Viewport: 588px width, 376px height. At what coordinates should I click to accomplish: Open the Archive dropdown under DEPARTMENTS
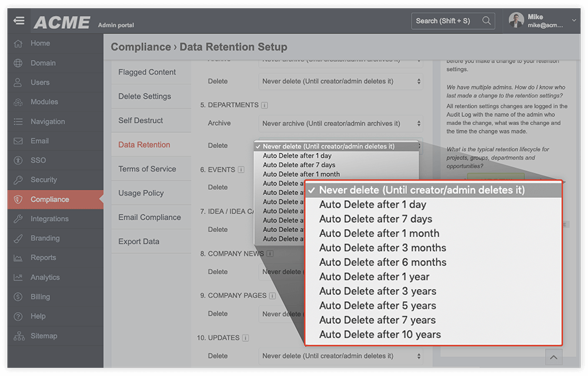[340, 123]
